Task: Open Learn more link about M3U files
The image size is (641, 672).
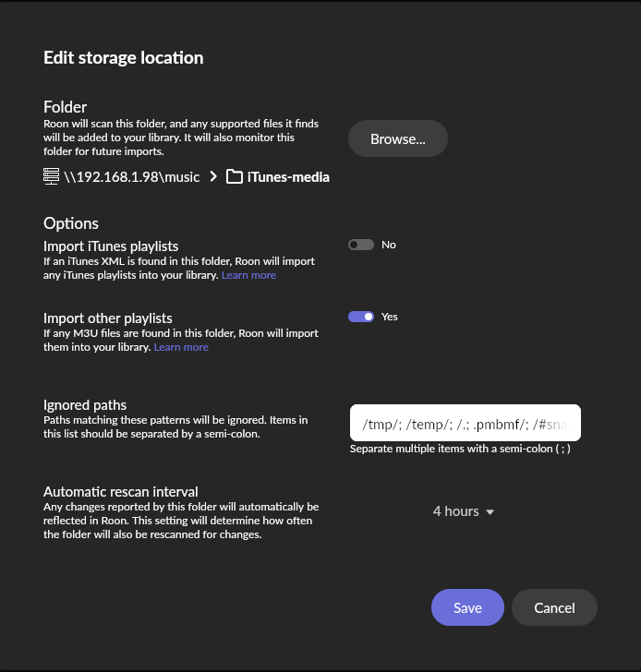Action: [181, 347]
